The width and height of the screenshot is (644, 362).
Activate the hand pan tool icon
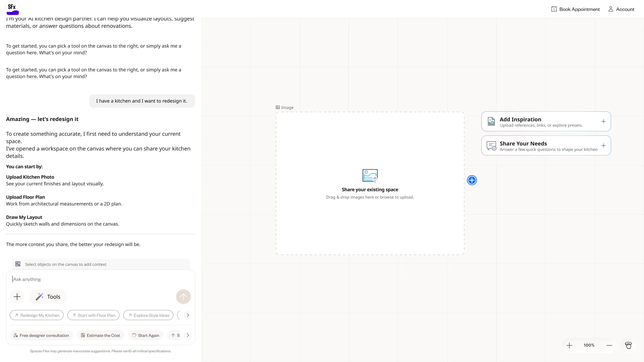click(x=628, y=345)
